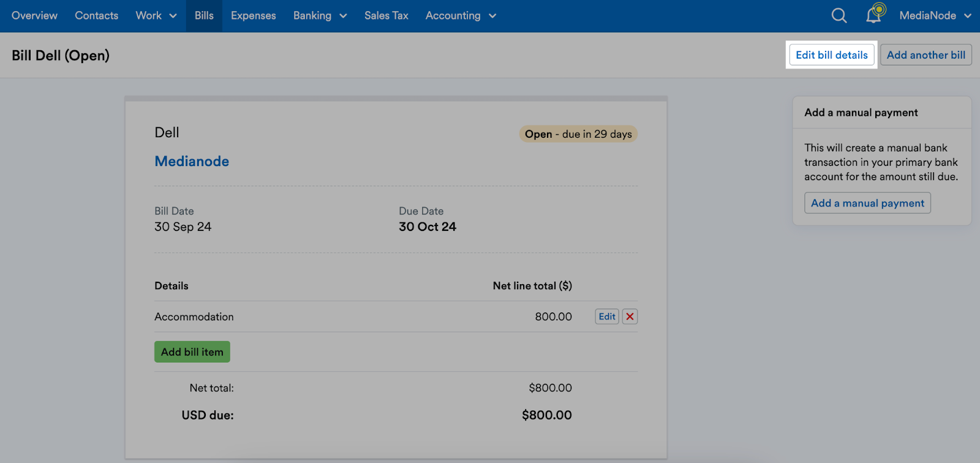Go to the Overview tab

[34, 15]
